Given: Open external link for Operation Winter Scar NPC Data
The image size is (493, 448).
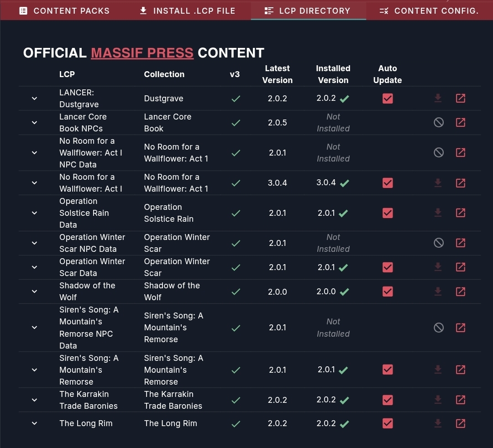Looking at the screenshot, I should [x=460, y=243].
